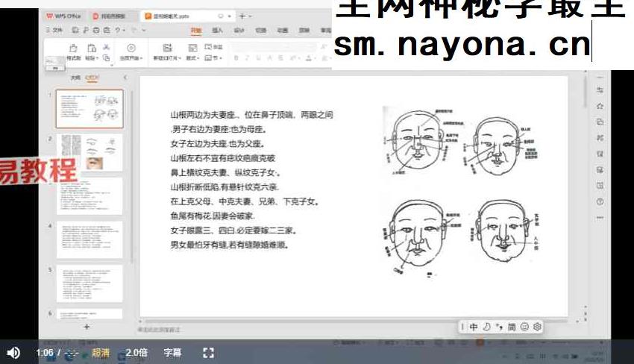
Task: Select slide 5 thumbnail
Action: [x=90, y=283]
